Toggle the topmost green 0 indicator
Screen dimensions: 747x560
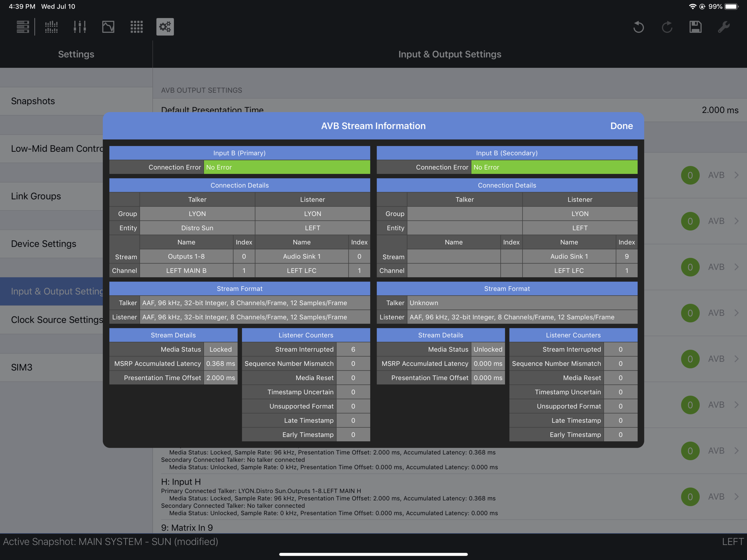pos(690,175)
